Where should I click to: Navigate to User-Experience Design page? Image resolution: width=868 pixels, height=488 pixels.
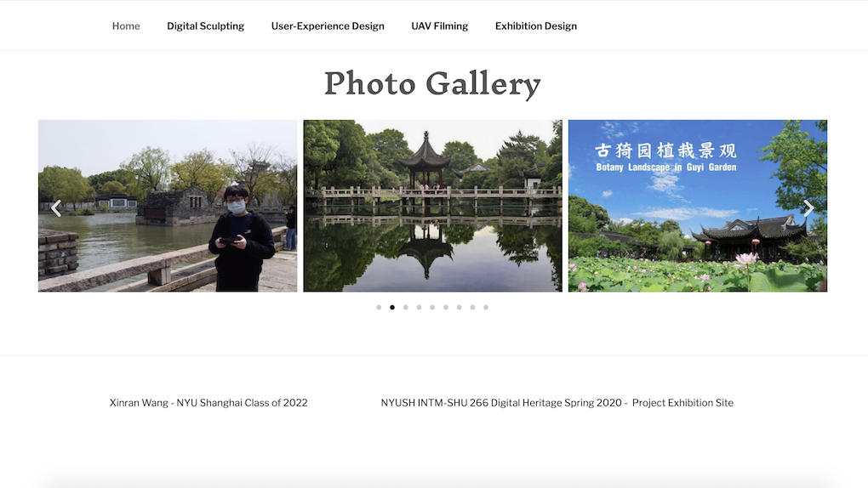pos(328,26)
